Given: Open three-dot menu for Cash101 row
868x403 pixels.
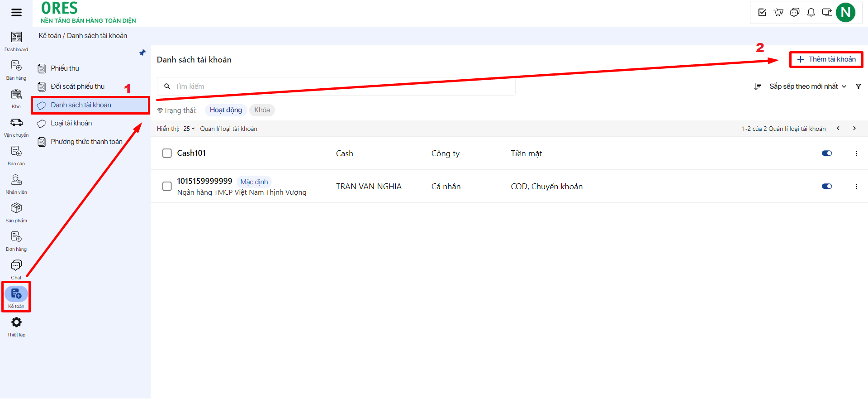Looking at the screenshot, I should [x=856, y=154].
